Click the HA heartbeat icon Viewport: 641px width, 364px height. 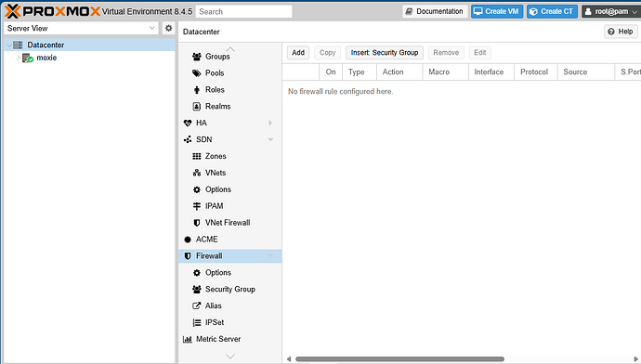pyautogui.click(x=188, y=123)
